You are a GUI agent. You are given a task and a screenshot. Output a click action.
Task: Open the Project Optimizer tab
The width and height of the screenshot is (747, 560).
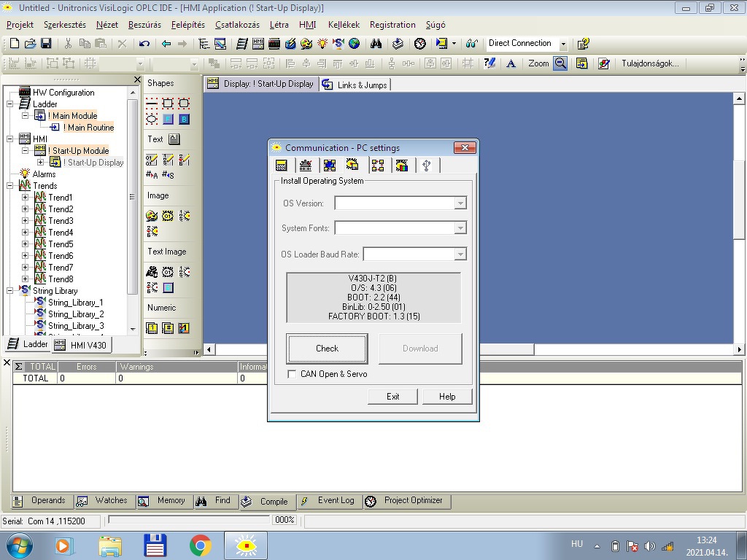406,501
